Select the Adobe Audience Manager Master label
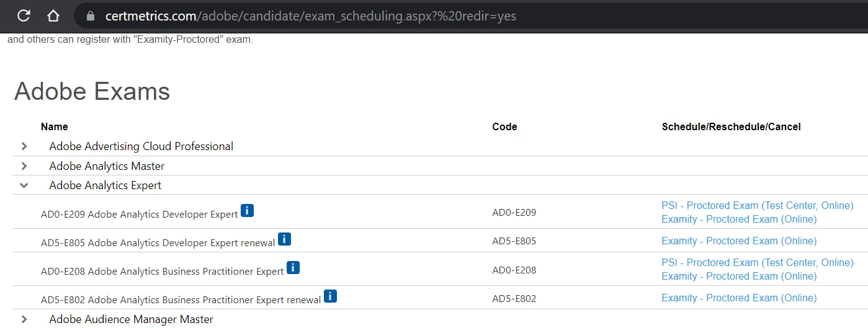868x328 pixels. [131, 319]
